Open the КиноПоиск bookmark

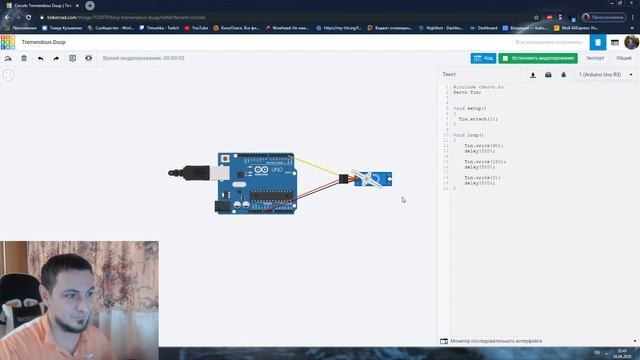236,28
